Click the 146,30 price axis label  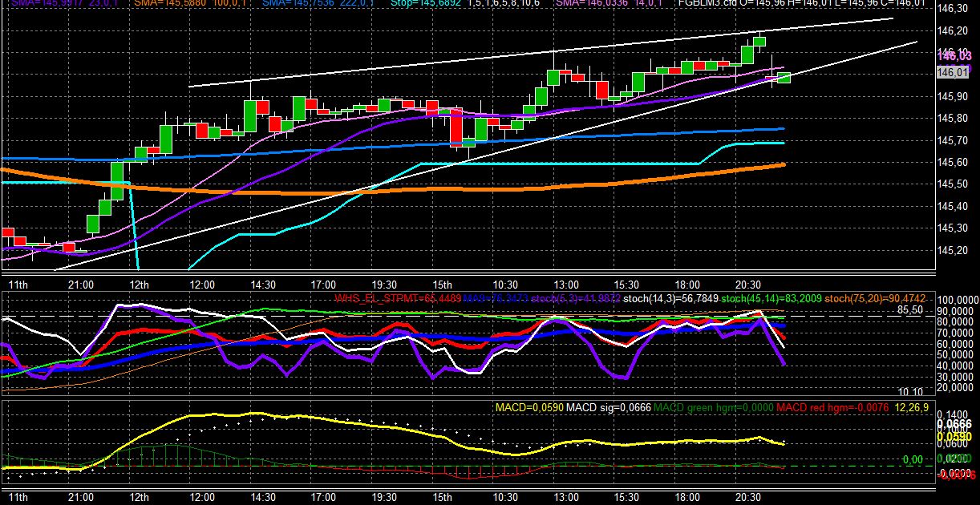tap(951, 9)
